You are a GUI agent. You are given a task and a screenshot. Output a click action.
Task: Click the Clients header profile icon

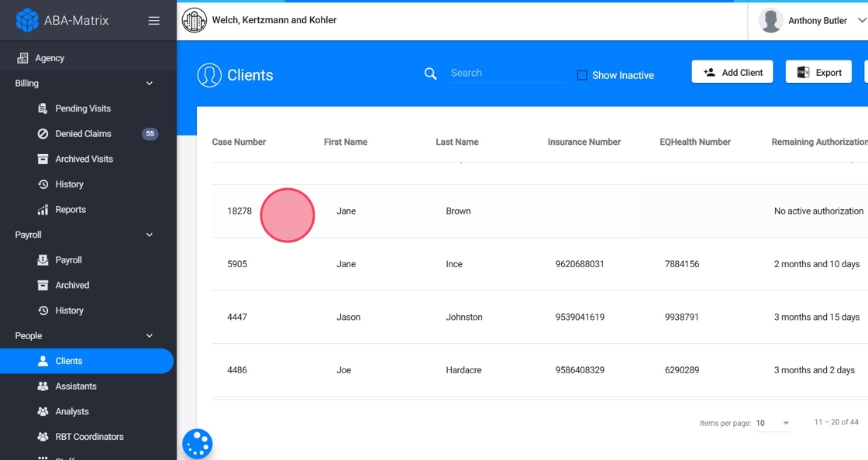point(209,75)
